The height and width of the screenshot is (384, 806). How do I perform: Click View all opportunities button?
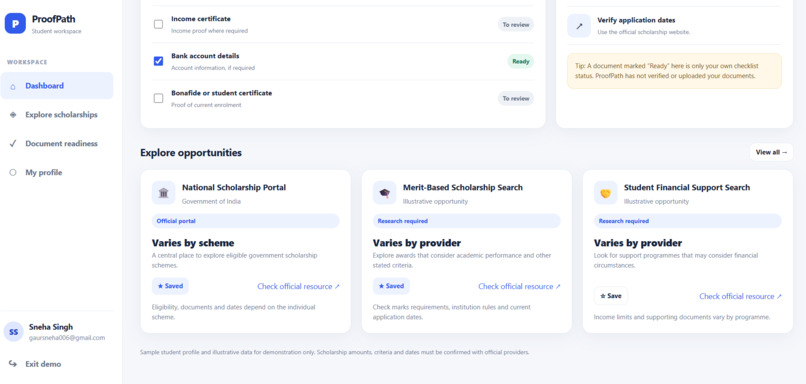(x=771, y=152)
